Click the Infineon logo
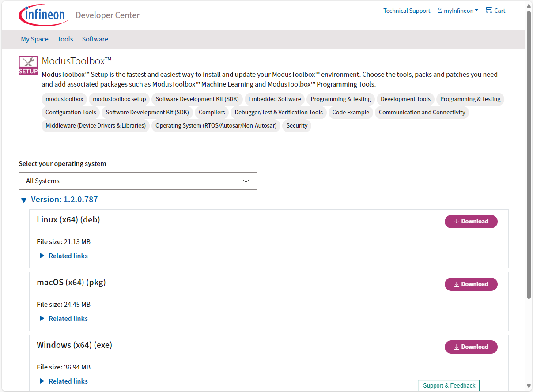 pos(43,15)
